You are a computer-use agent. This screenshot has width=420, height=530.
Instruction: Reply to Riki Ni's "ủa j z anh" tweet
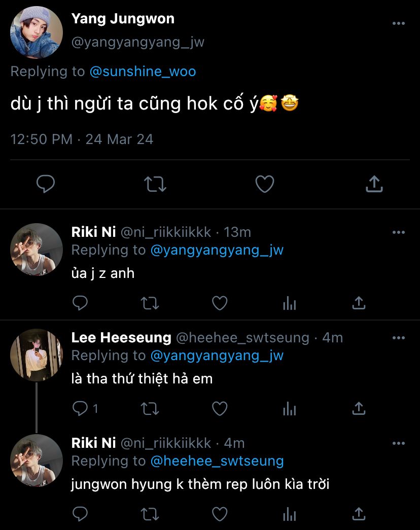[x=80, y=303]
